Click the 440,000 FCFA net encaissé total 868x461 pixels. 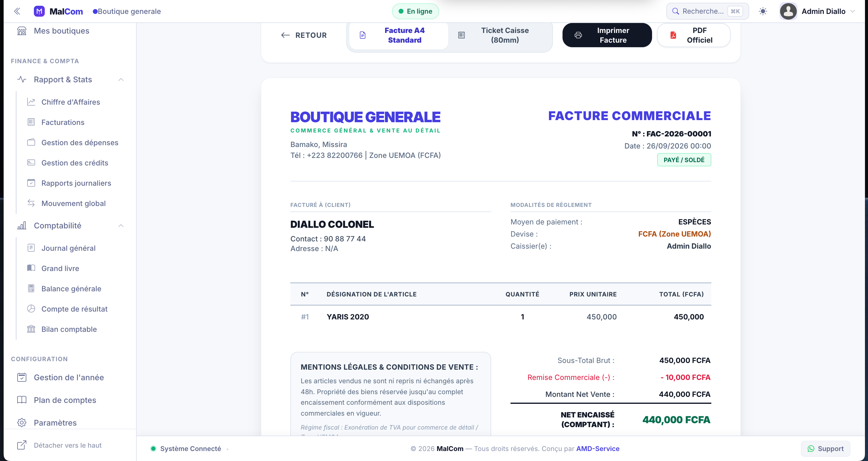(x=676, y=420)
